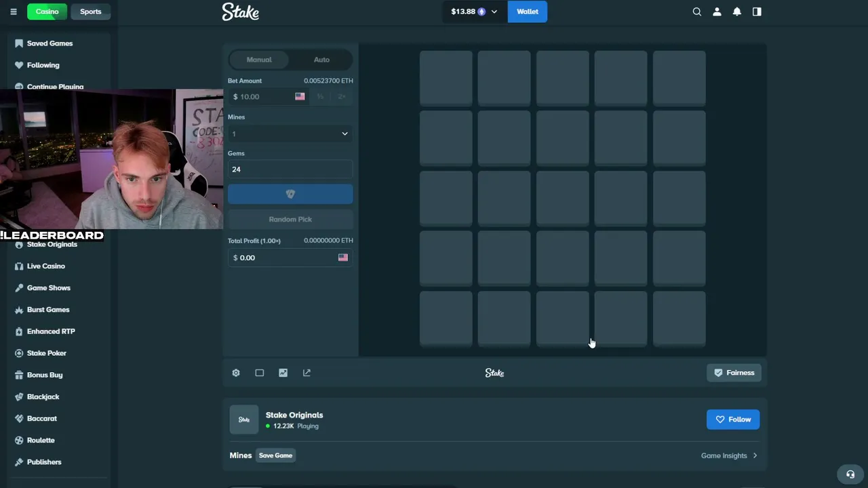Screen dimensions: 868x488
Task: Open Live Casino in sidebar
Action: (46, 266)
